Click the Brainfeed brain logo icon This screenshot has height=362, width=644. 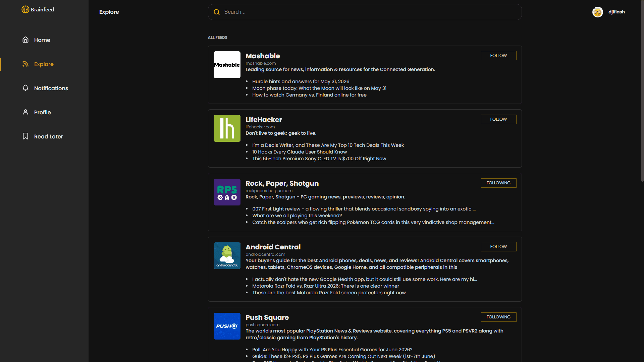pos(25,9)
